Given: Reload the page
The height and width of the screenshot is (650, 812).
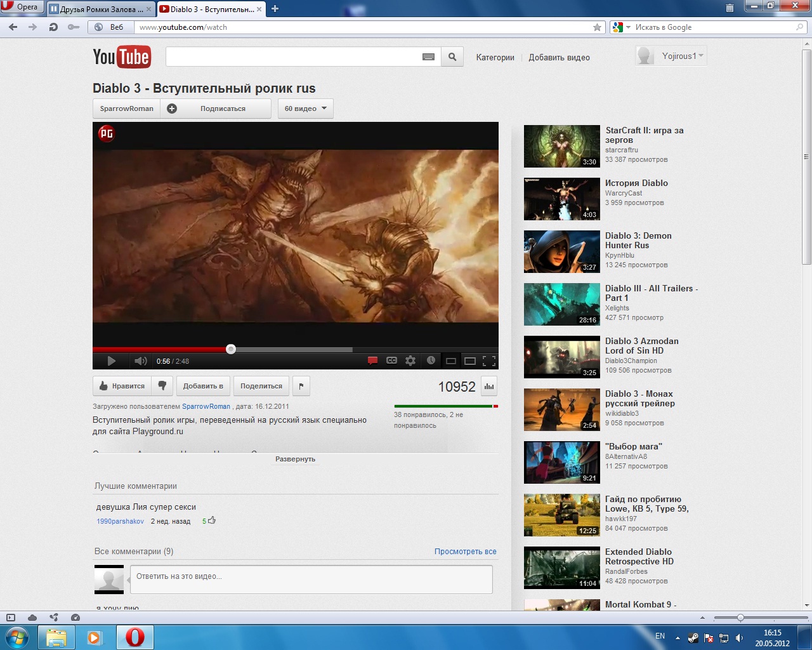Looking at the screenshot, I should [x=53, y=27].
